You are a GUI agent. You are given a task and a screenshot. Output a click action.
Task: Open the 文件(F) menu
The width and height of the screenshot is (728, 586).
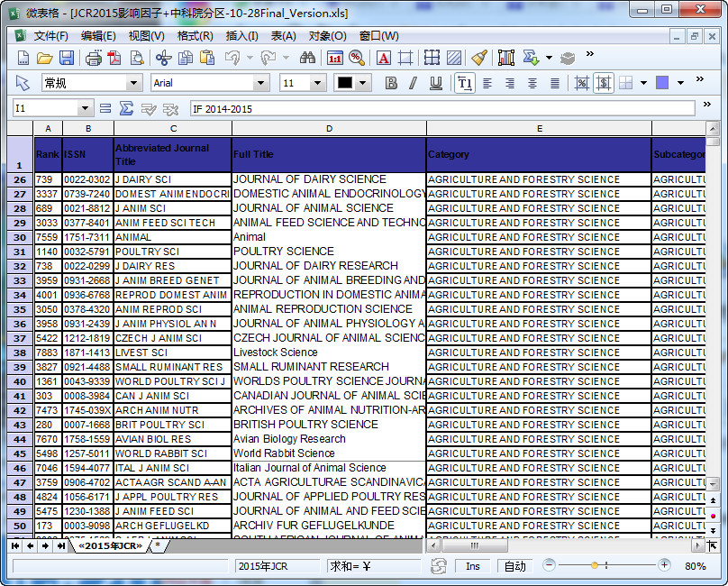(x=51, y=36)
